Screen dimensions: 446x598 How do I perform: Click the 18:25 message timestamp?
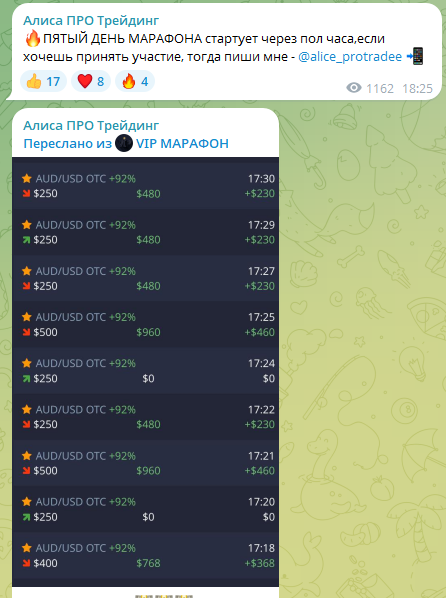pos(417,88)
